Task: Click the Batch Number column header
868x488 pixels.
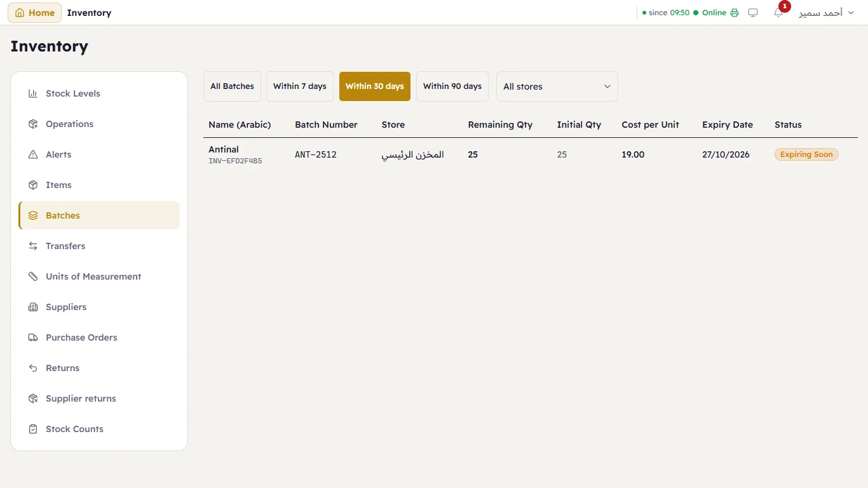Action: tap(326, 125)
